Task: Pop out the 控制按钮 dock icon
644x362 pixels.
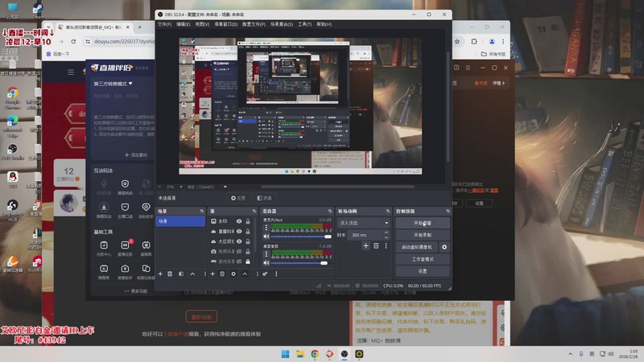Action: pos(448,211)
